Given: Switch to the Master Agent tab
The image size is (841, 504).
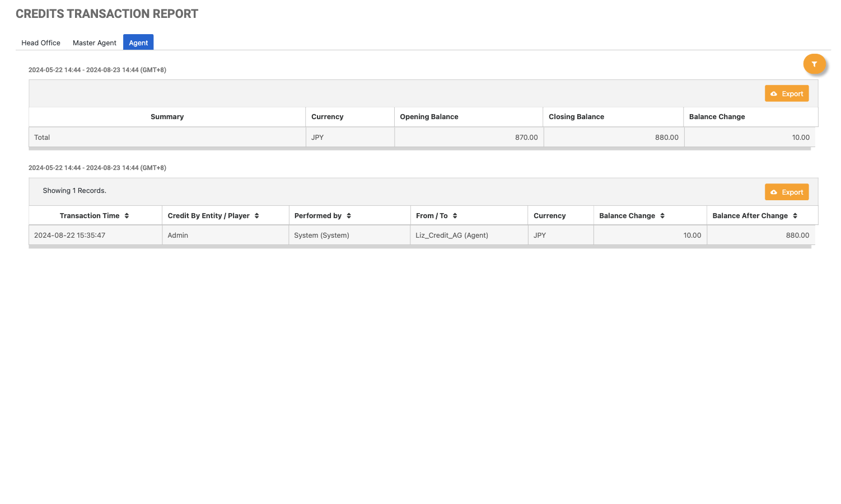Looking at the screenshot, I should point(95,43).
